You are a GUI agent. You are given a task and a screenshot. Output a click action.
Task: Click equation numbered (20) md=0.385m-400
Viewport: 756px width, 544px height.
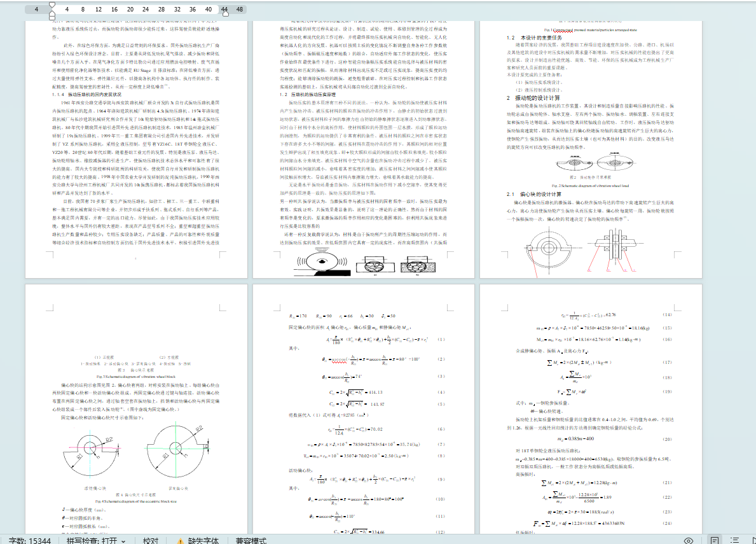[575, 439]
